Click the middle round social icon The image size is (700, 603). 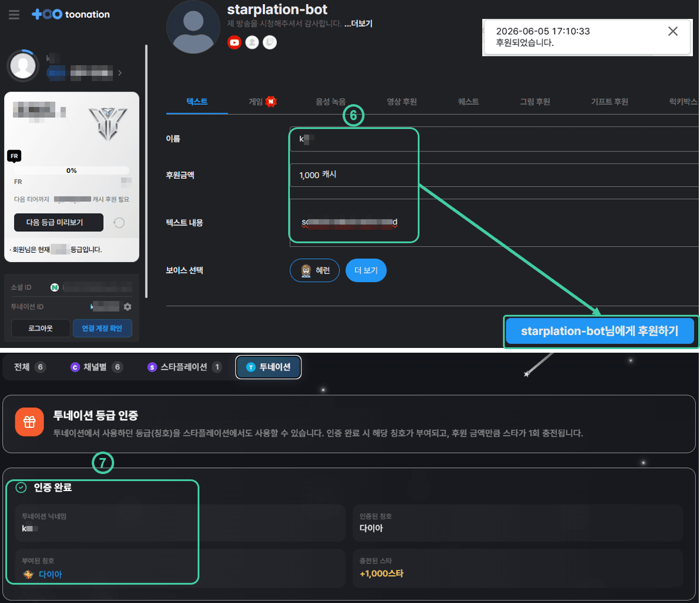(252, 43)
